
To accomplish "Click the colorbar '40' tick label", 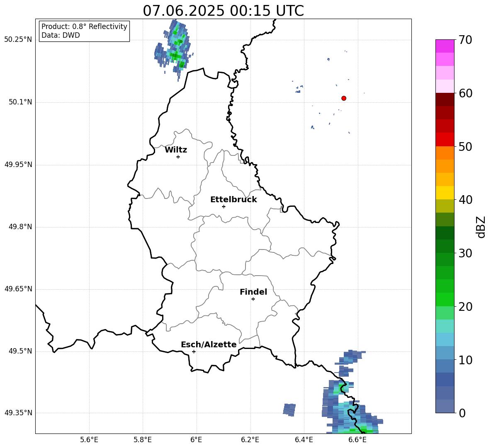I will (465, 200).
